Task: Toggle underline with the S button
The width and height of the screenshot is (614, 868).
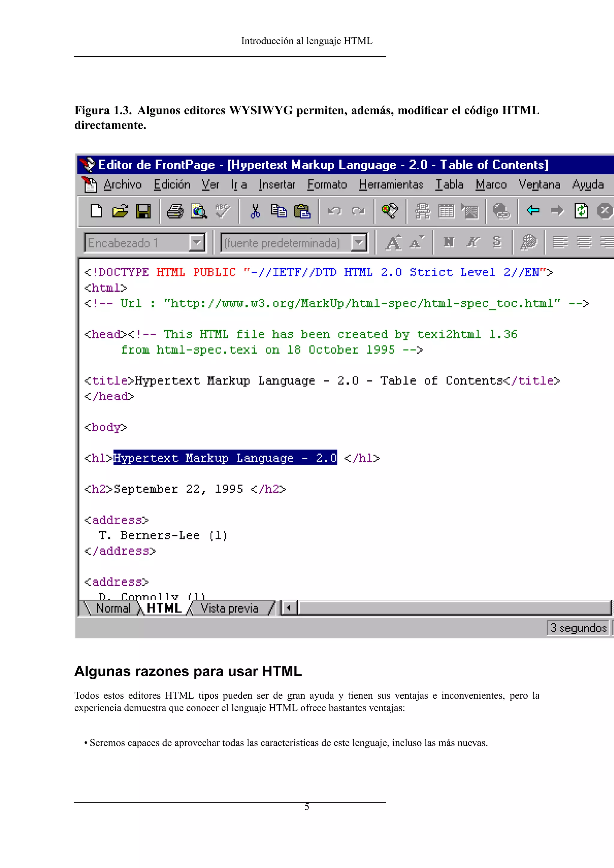Action: point(497,242)
